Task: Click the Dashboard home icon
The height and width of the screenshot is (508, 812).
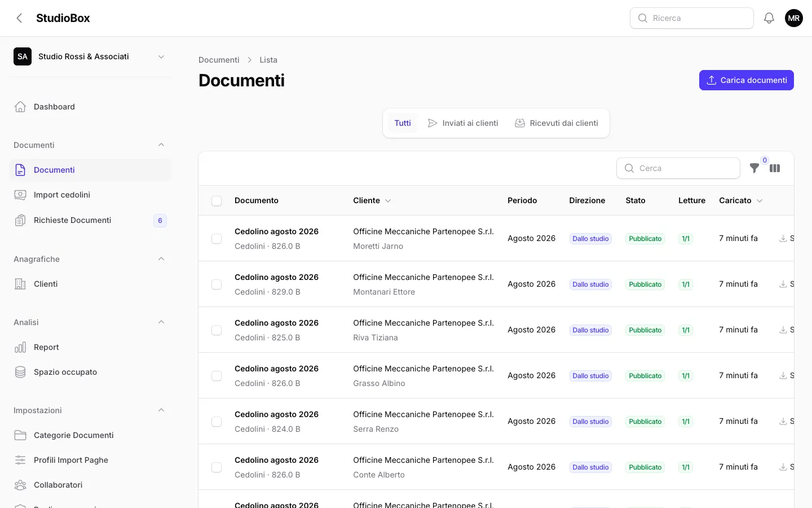Action: [20, 107]
